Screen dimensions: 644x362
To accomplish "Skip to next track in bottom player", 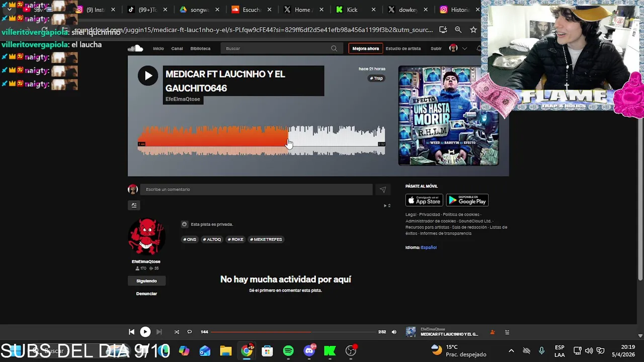I will coord(159,332).
